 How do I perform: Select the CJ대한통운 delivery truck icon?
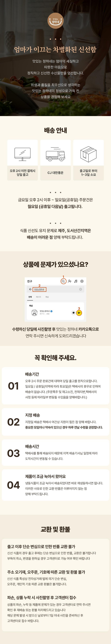[x=55, y=153]
